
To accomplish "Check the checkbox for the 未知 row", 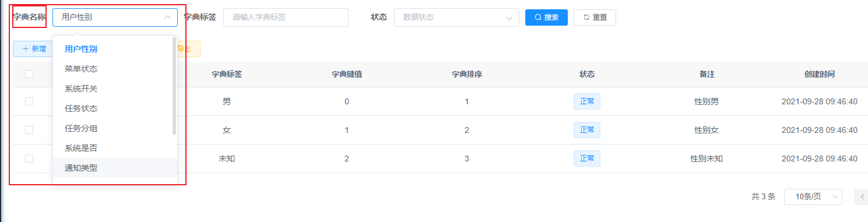I will pyautogui.click(x=29, y=158).
